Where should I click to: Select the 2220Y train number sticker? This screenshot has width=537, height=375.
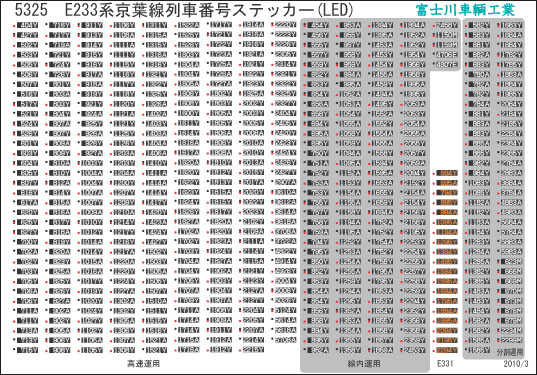285,25
